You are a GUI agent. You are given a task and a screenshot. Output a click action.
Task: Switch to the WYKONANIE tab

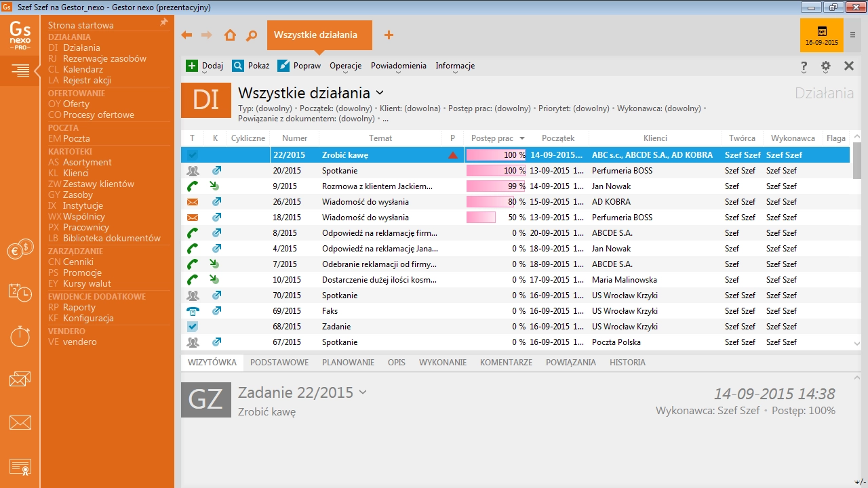tap(442, 363)
